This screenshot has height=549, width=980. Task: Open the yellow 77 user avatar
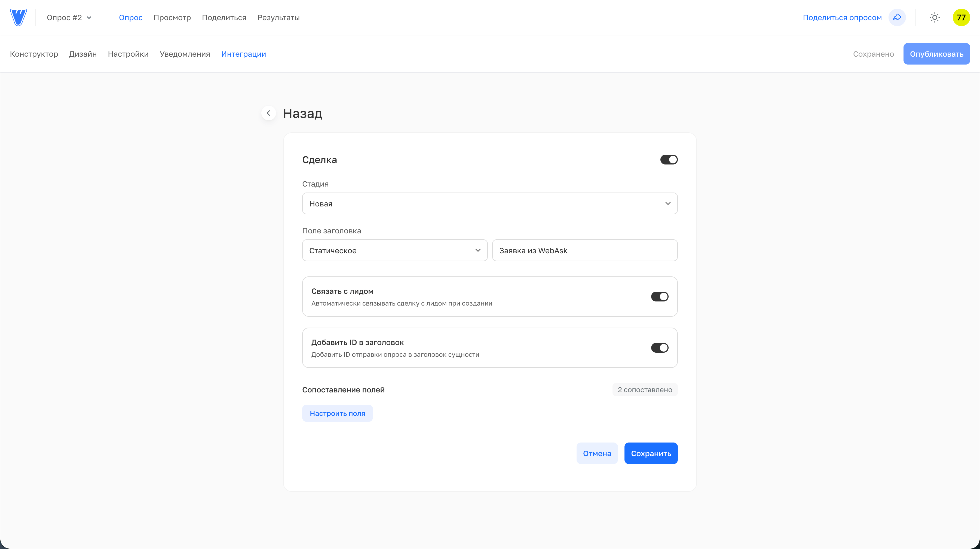pos(961,17)
